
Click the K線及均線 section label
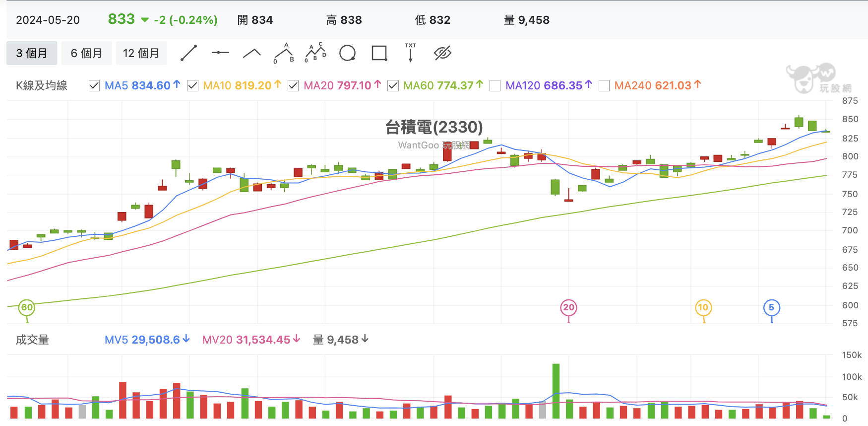pos(42,86)
